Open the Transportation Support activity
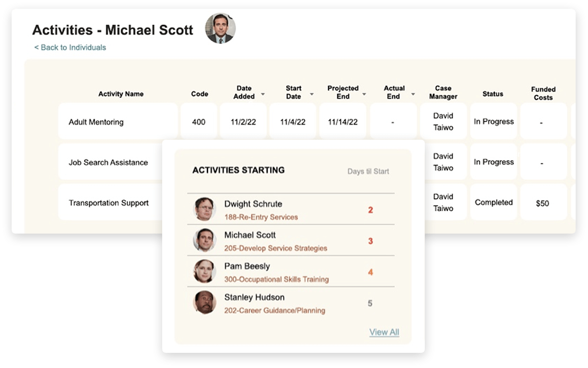 (x=109, y=203)
